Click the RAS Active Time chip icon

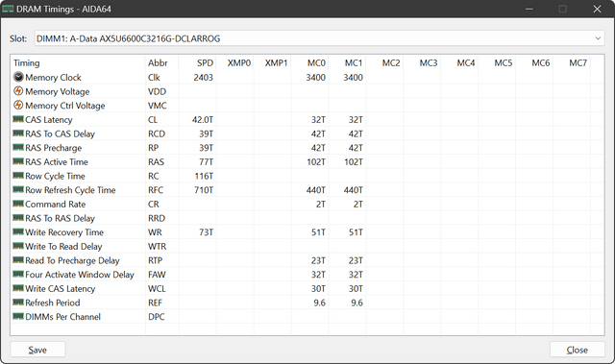pos(18,161)
